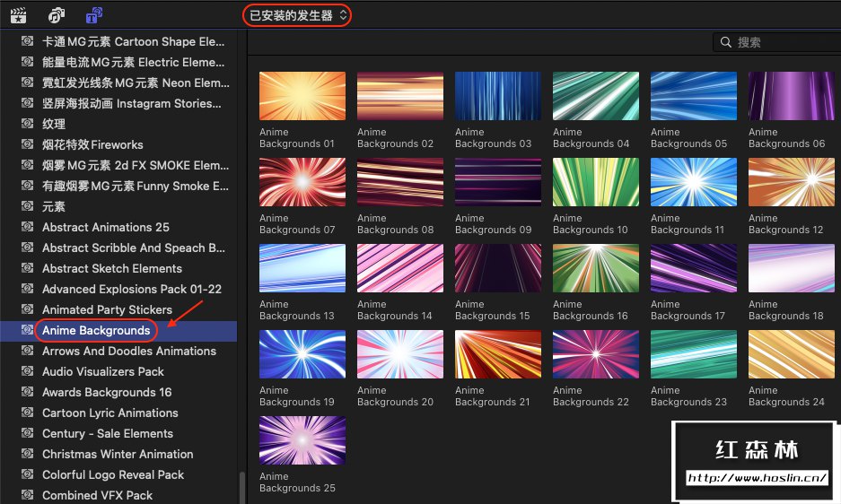Click the 搜索 search field

click(x=777, y=42)
